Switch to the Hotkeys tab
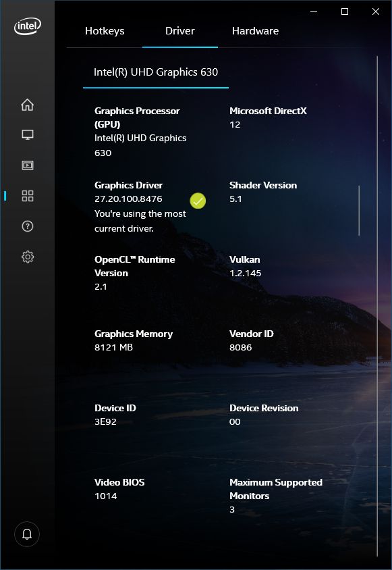This screenshot has height=570, width=392. tap(105, 31)
